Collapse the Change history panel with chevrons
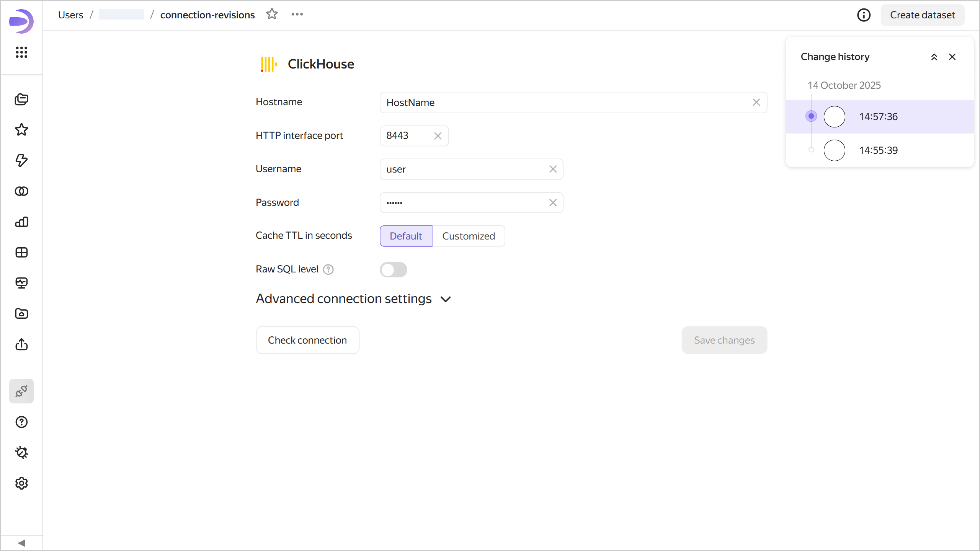 (x=934, y=57)
